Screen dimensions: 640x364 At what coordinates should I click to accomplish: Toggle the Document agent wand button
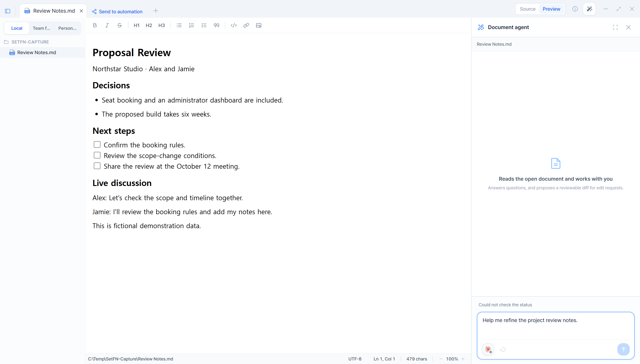coord(589,9)
